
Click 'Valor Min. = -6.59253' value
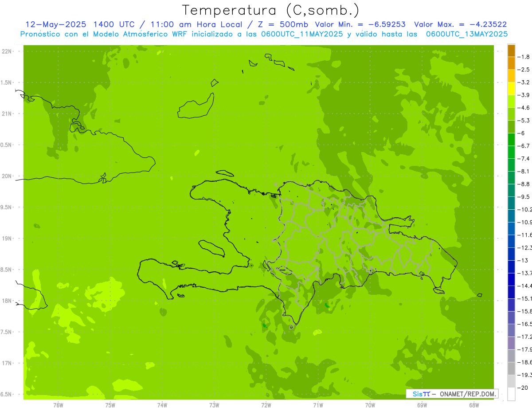[x=361, y=24]
